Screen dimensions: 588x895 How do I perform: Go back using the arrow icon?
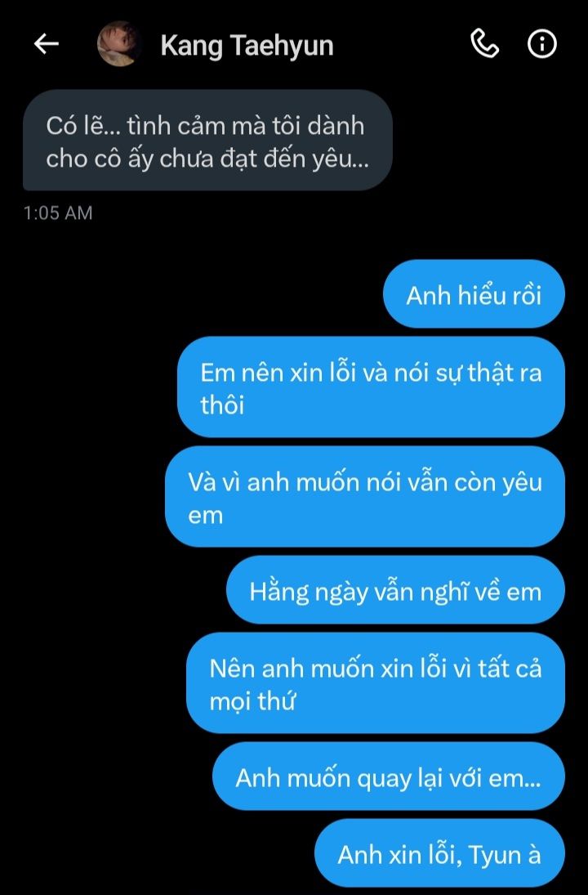47,44
